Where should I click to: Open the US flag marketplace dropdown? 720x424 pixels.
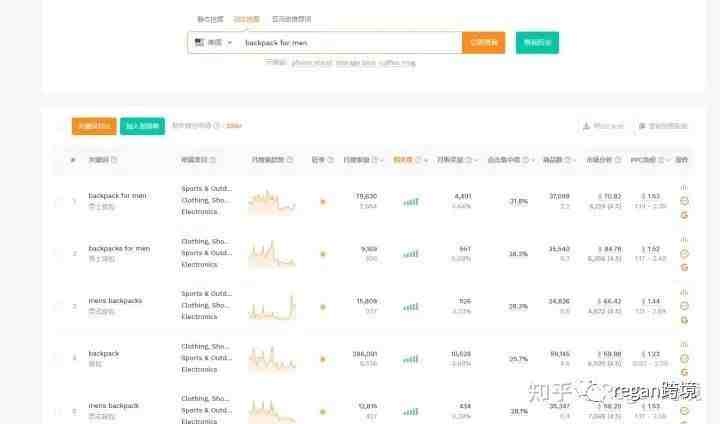pos(214,43)
